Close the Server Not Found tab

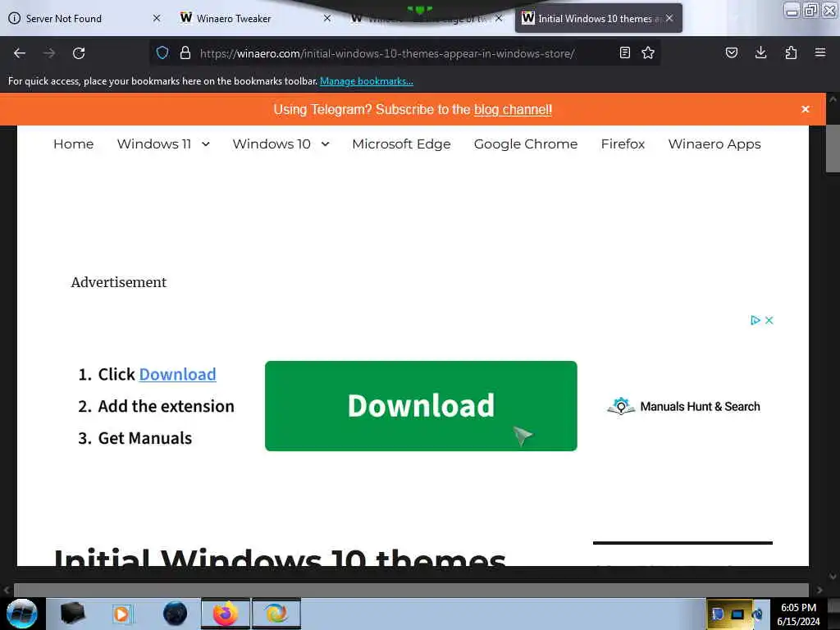[x=157, y=18]
